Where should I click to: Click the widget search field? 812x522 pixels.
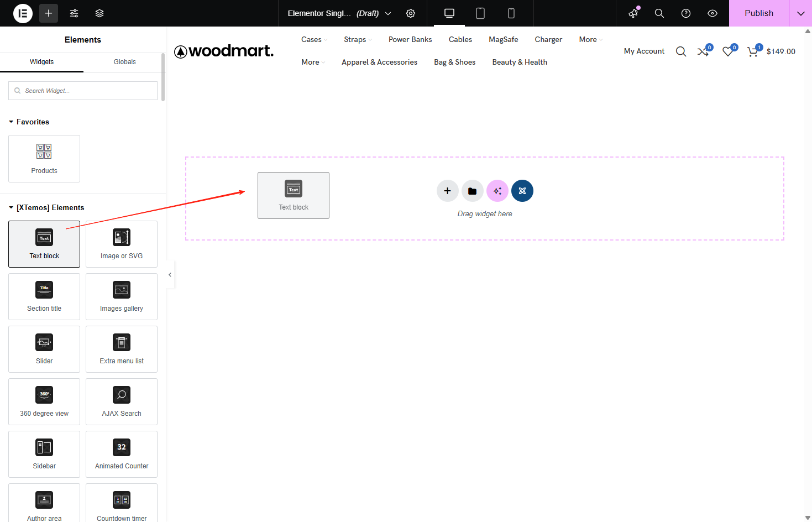[82, 90]
